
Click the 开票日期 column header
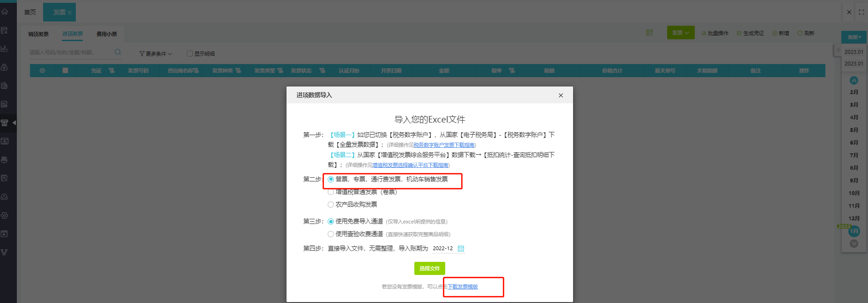point(391,71)
